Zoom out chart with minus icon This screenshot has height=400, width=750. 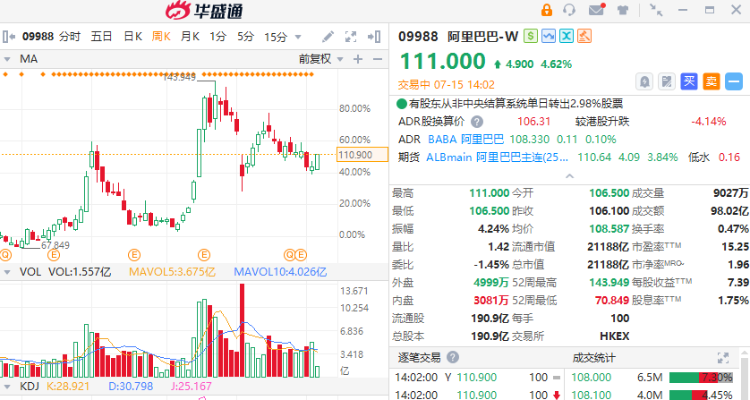click(377, 59)
